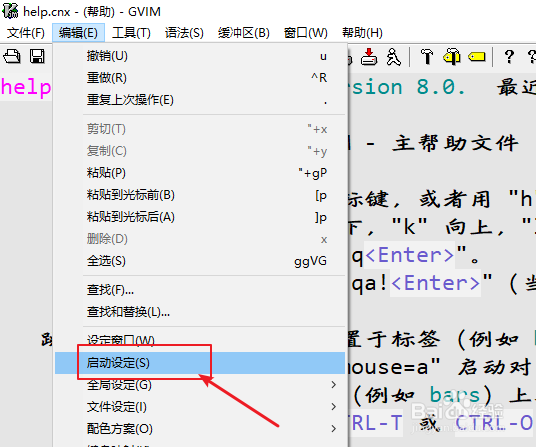Click the '8.0.' version text
The width and height of the screenshot is (536, 447).
(441, 87)
